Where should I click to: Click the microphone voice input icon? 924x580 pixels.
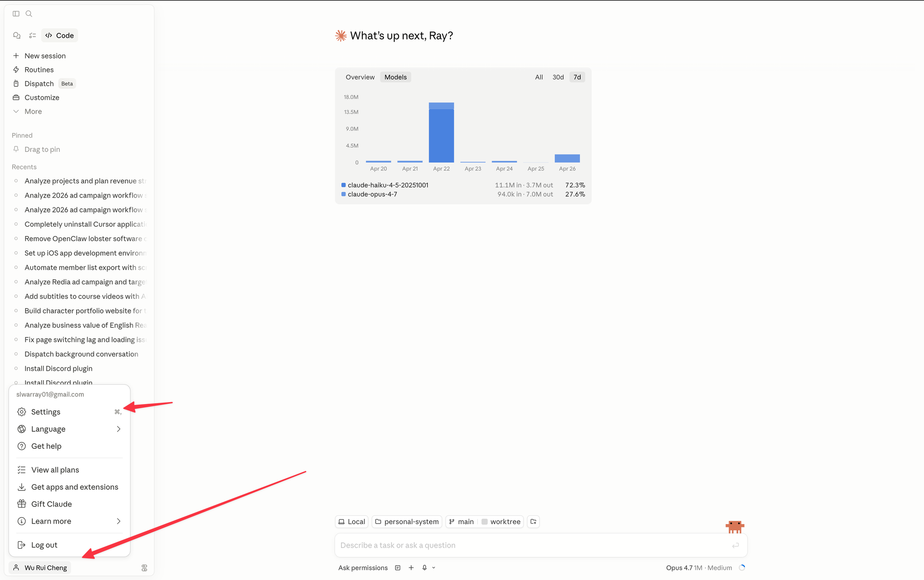[425, 568]
